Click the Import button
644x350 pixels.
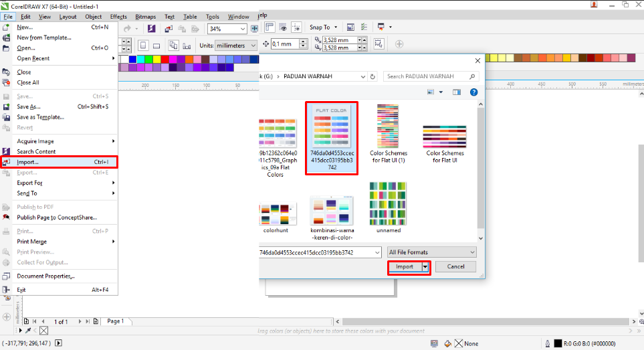click(x=405, y=266)
